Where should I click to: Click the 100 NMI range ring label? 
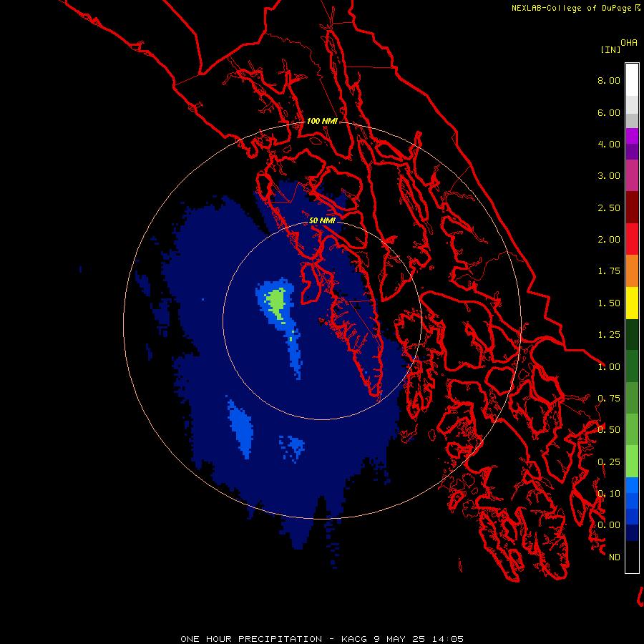coord(322,121)
